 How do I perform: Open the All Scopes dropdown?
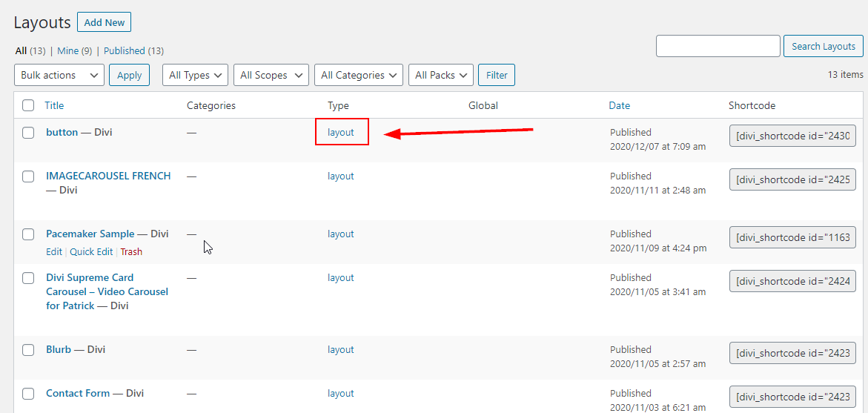(x=271, y=75)
